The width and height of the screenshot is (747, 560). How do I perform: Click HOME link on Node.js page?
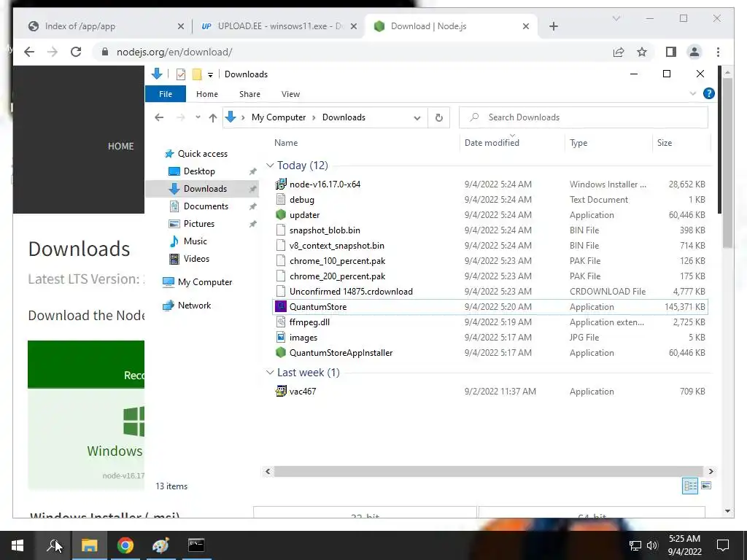pyautogui.click(x=120, y=146)
